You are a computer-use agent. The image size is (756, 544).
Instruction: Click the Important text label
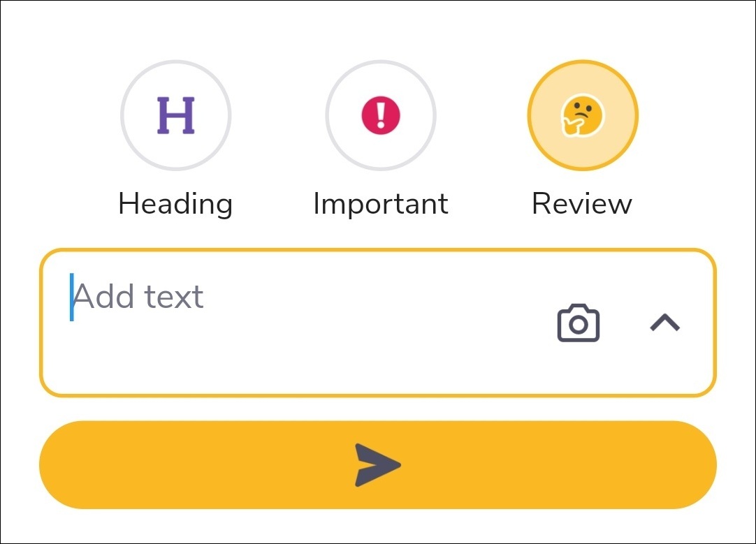click(381, 204)
